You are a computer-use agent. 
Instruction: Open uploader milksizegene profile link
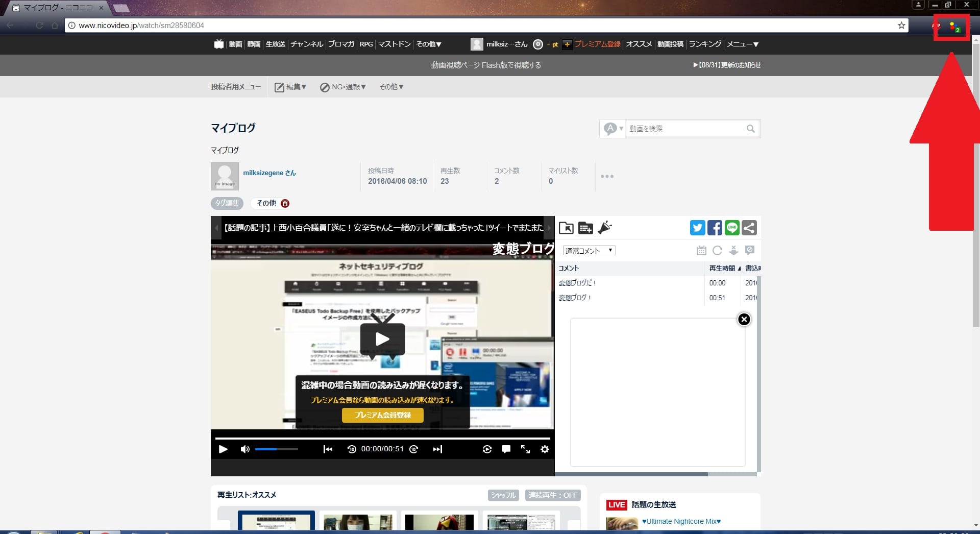[x=269, y=173]
